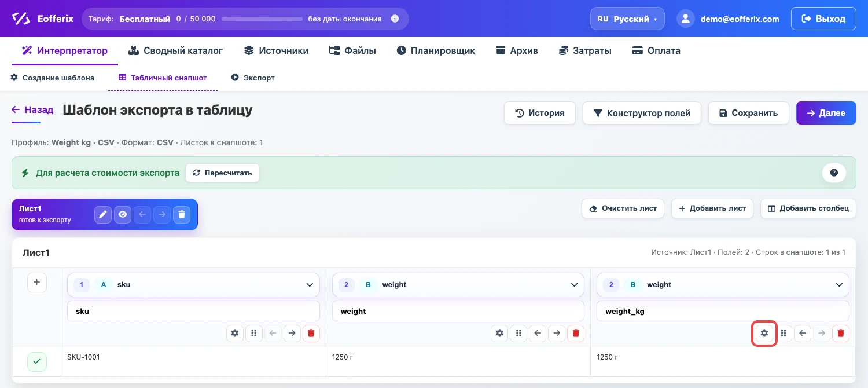Open the RU Русский language dropdown
The width and height of the screenshot is (868, 388).
(627, 19)
